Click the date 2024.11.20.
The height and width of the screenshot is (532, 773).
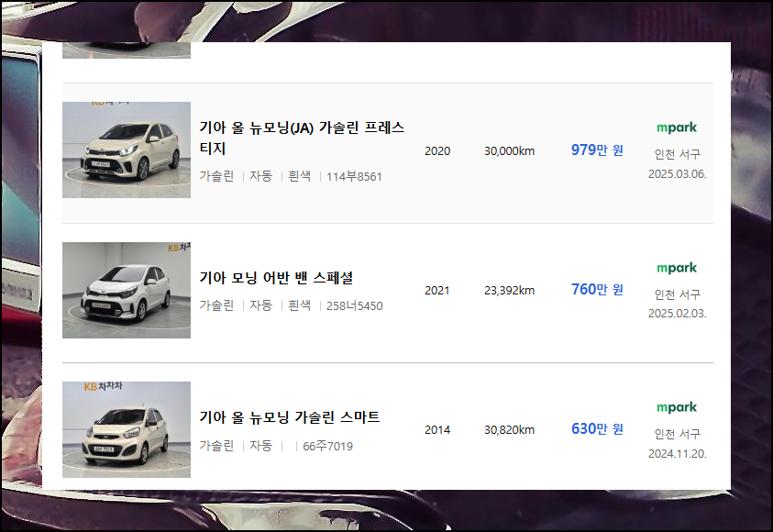678,454
